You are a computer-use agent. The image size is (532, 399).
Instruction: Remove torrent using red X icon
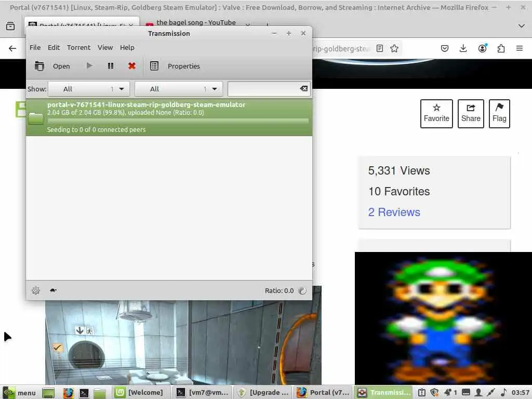point(132,66)
